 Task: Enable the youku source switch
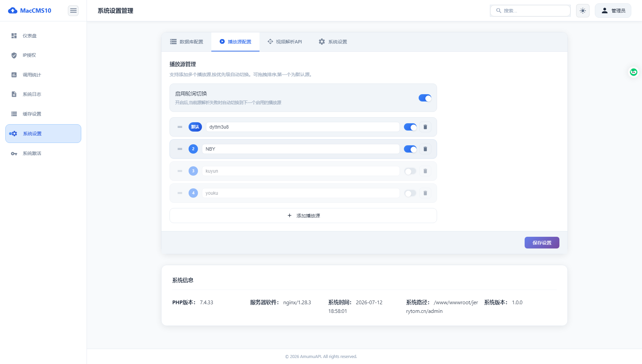pyautogui.click(x=410, y=193)
